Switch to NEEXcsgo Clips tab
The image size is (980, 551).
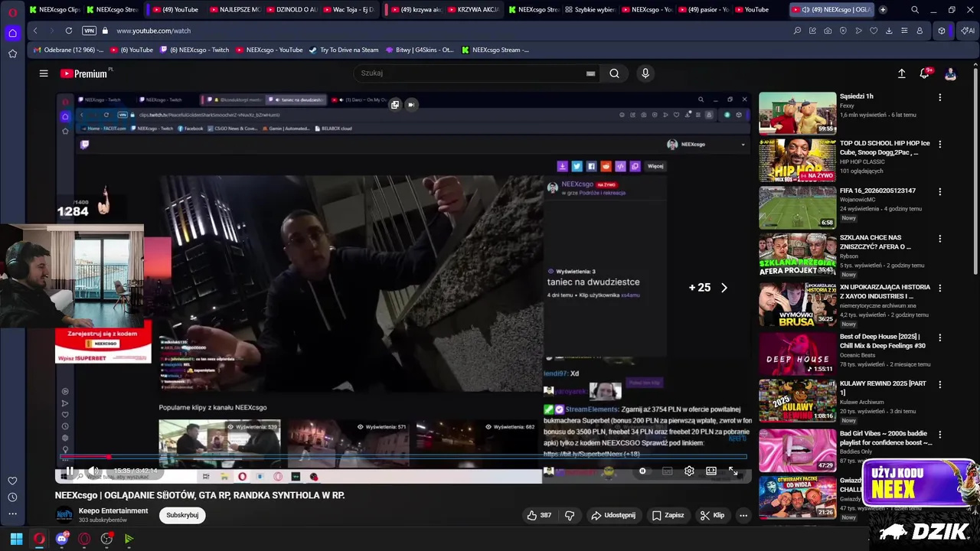[54, 10]
